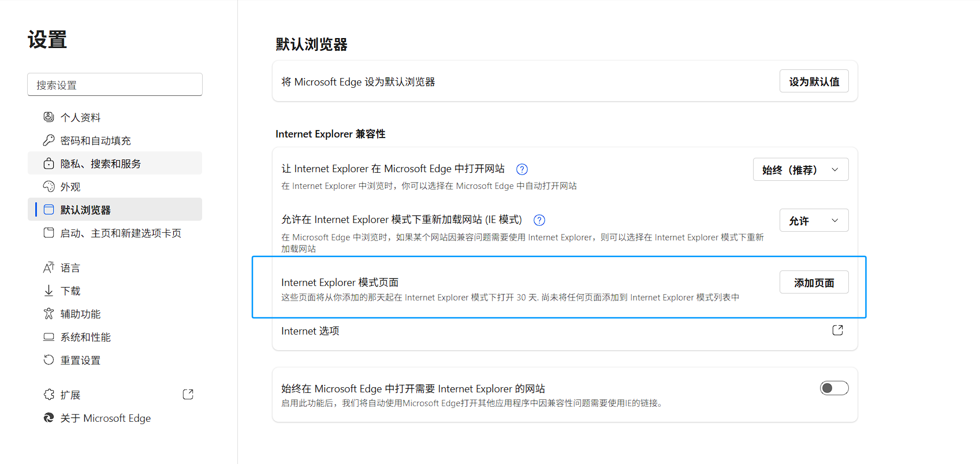
Task: Click the 搜索设置 search box
Action: point(115,84)
